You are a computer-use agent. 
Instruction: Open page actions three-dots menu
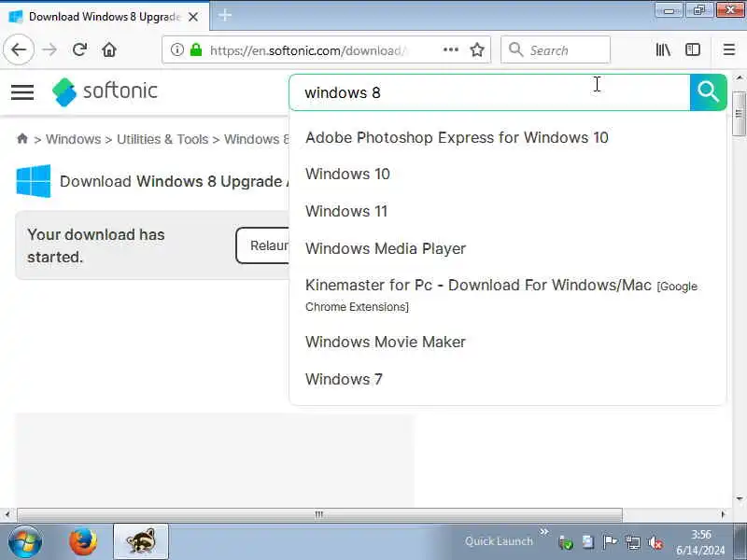click(x=451, y=49)
